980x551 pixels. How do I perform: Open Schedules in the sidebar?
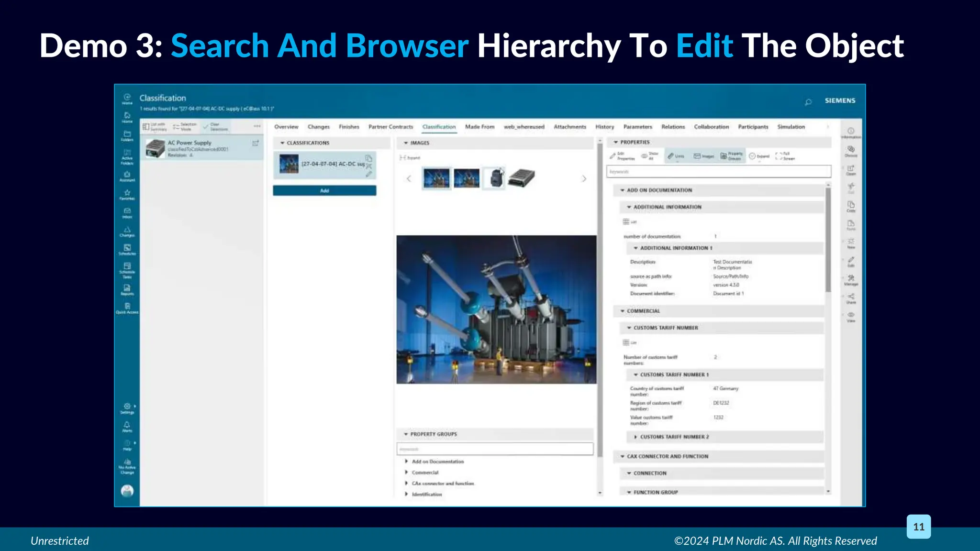click(x=127, y=250)
